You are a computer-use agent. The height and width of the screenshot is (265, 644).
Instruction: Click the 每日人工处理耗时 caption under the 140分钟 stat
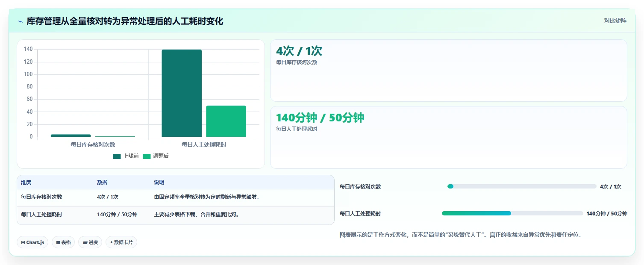(297, 129)
